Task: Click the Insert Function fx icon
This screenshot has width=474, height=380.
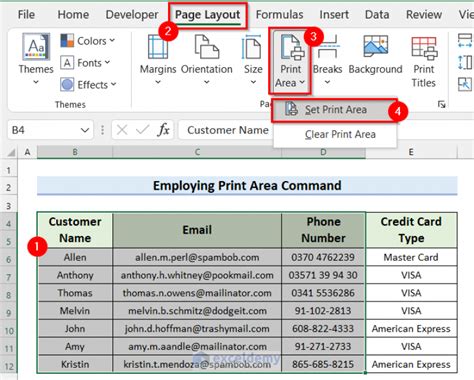Action: pos(163,130)
